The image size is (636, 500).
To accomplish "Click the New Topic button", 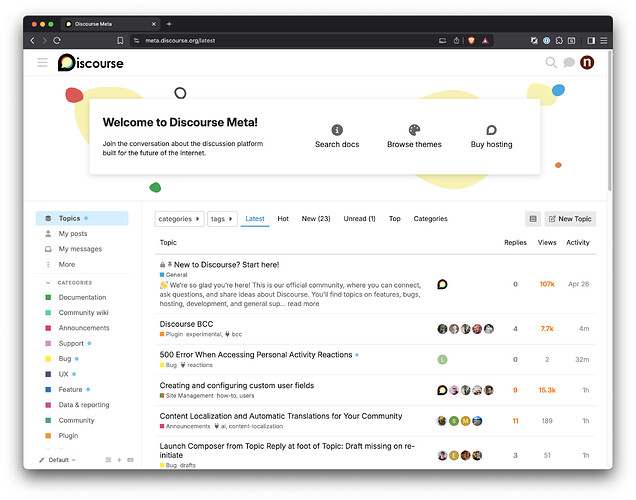I will [x=570, y=219].
